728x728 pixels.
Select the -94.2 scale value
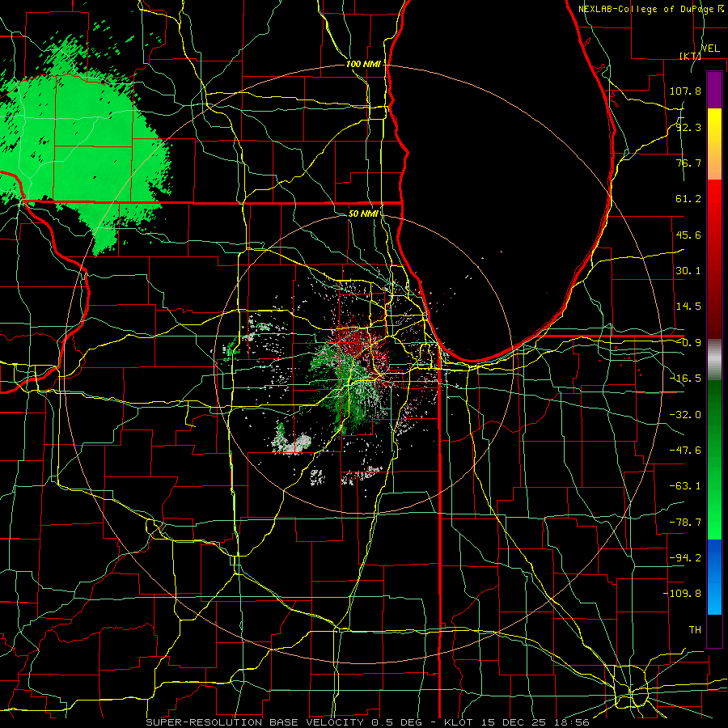pyautogui.click(x=685, y=558)
